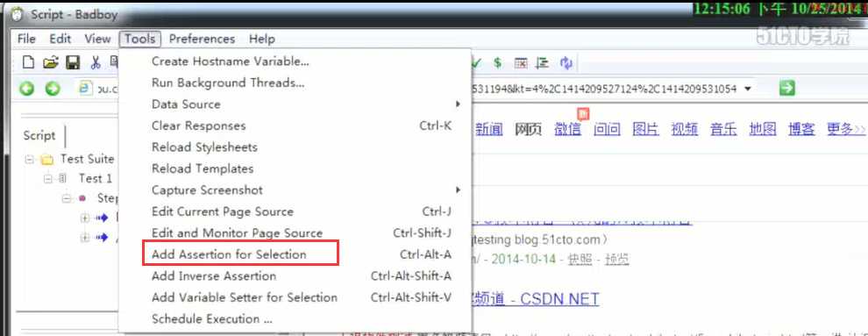
Task: Select Edit Current Page Source entry
Action: (295, 211)
